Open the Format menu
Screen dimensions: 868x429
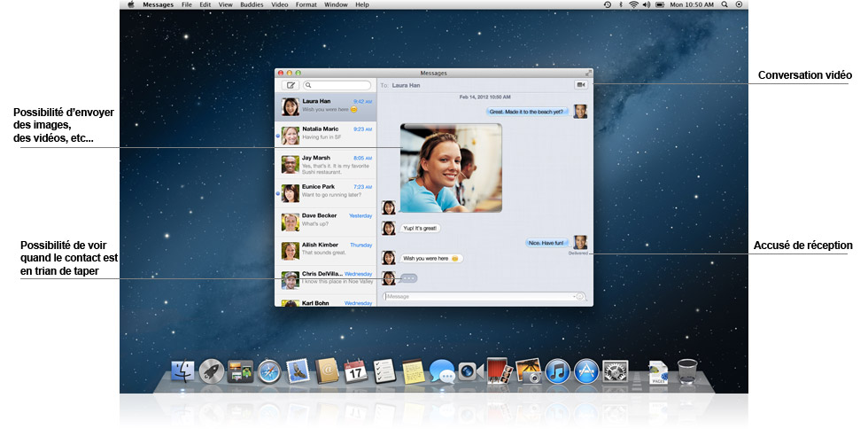(306, 4)
